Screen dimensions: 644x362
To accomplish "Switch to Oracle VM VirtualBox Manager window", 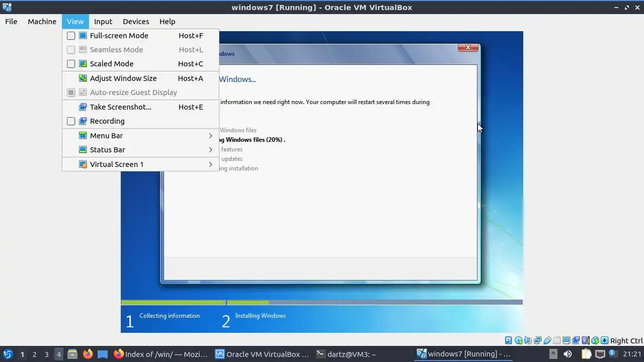I will [x=262, y=354].
